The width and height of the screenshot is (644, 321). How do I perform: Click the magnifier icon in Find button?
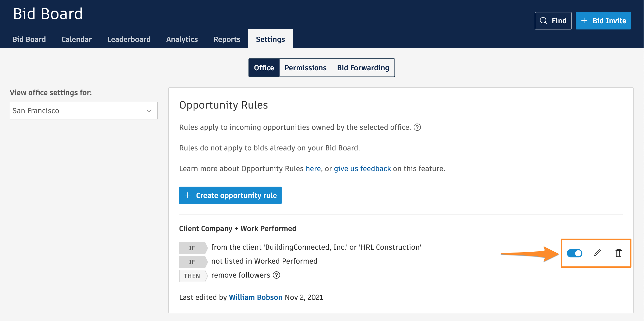point(544,21)
